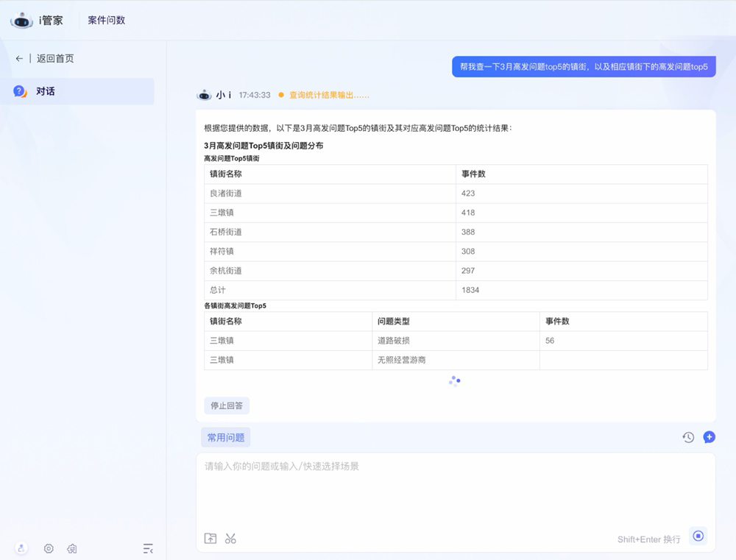
Task: Return to the home page via 返回首页
Action: coord(55,59)
